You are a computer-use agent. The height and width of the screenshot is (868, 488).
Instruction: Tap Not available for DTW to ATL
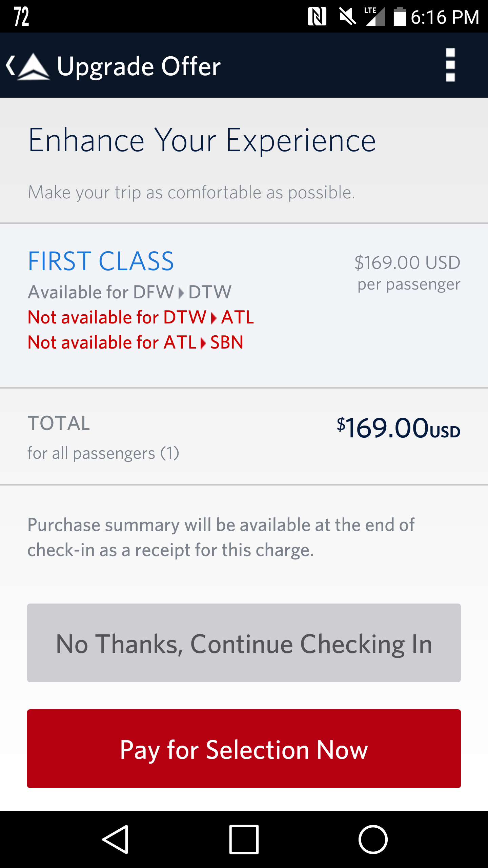141,317
